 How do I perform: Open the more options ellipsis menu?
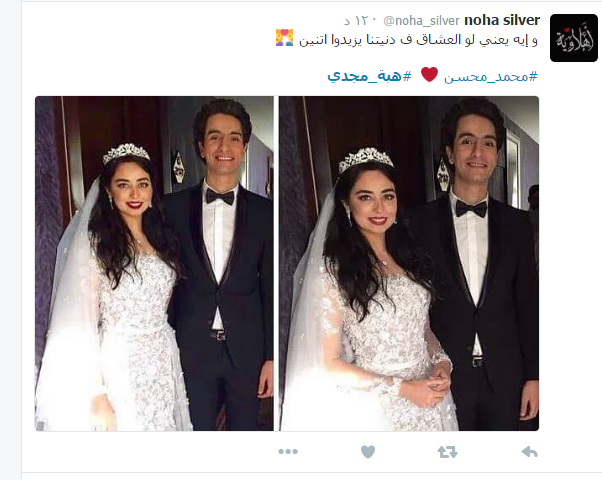pyautogui.click(x=288, y=452)
